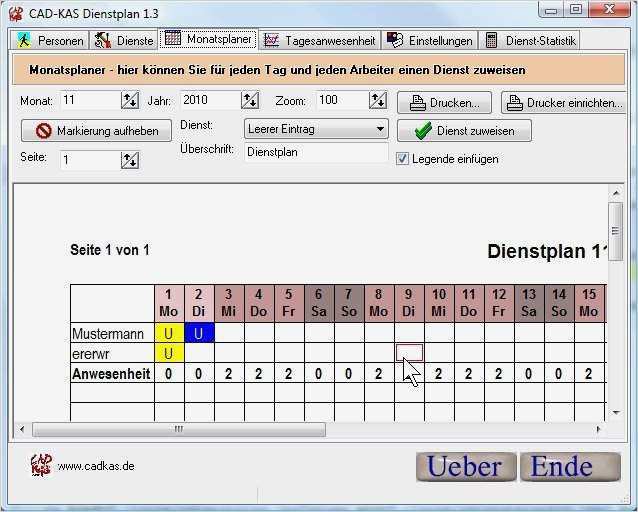Select the Monatsplaner tab

(x=208, y=39)
